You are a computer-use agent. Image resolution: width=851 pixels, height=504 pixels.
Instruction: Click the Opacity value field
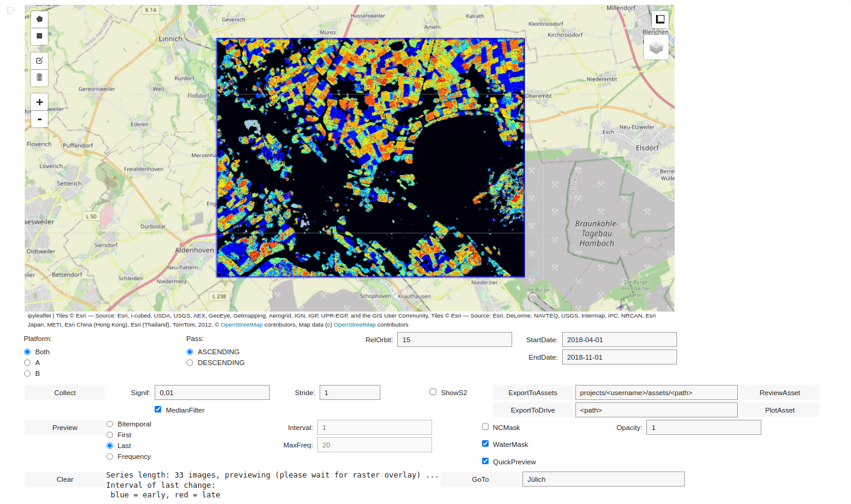[x=704, y=428]
